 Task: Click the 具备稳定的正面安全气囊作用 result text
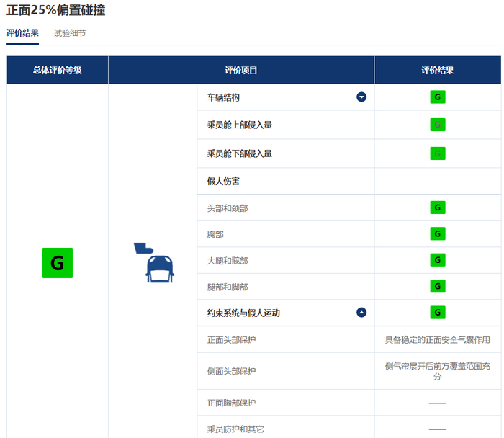pos(438,339)
